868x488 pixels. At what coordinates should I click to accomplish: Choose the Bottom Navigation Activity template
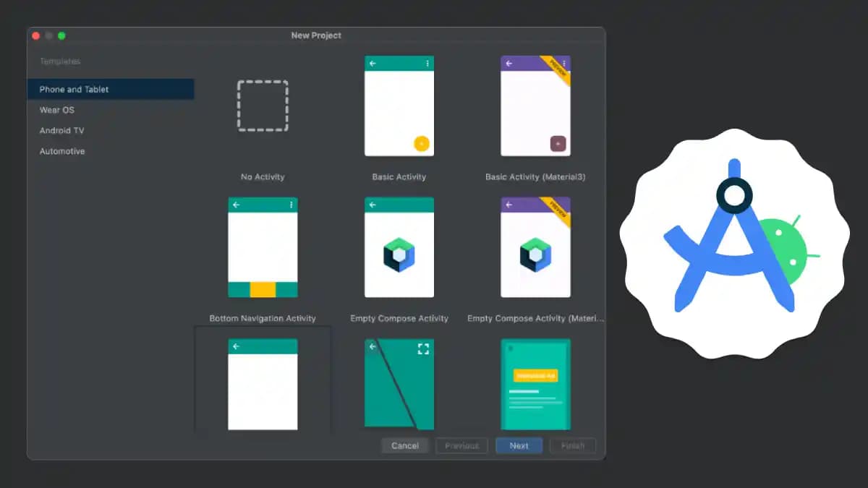[263, 247]
